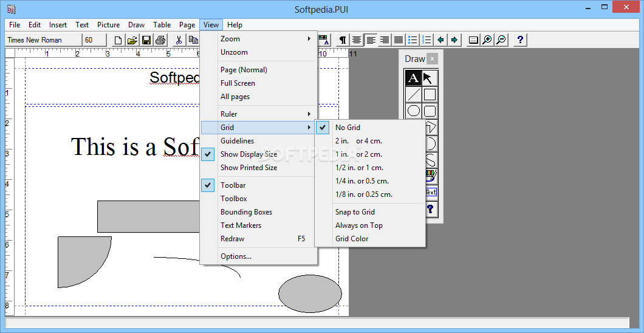Click the zoom out magnifier icon
This screenshot has height=333, width=644.
(501, 40)
